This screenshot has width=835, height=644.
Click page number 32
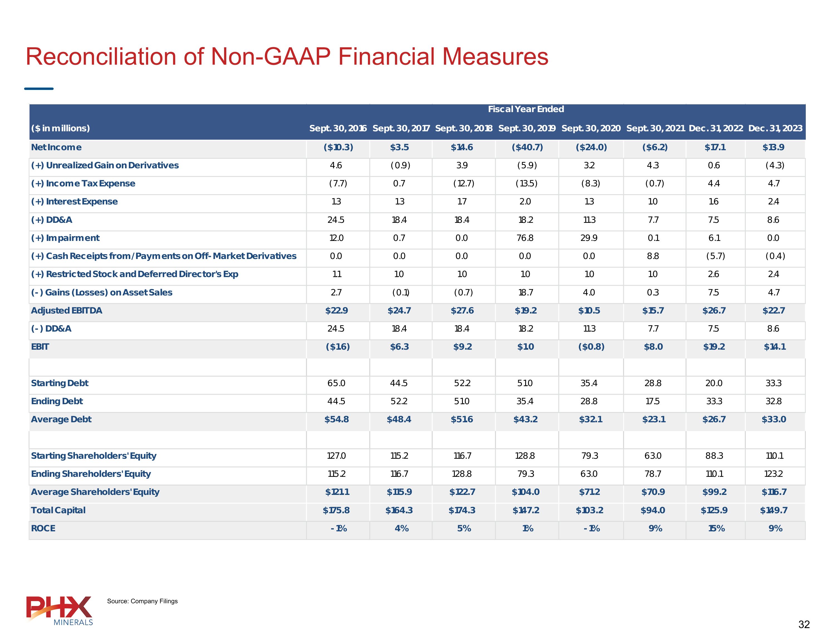[x=804, y=625]
